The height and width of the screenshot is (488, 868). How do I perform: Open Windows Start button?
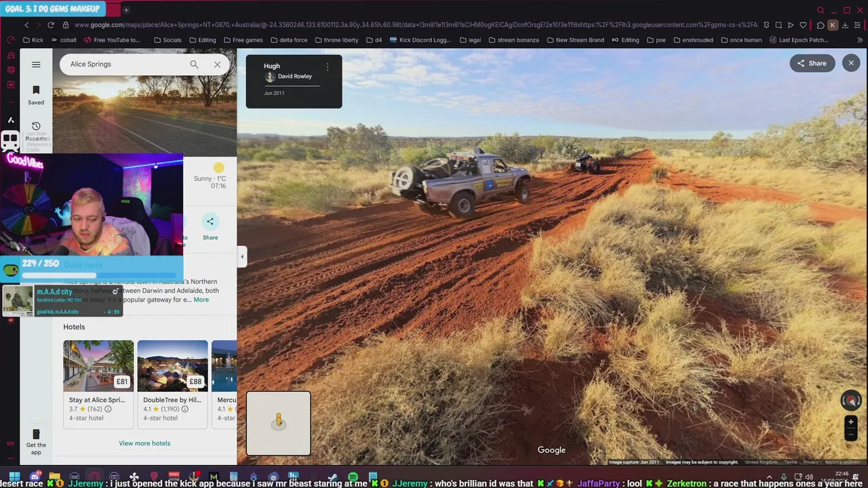[x=14, y=477]
